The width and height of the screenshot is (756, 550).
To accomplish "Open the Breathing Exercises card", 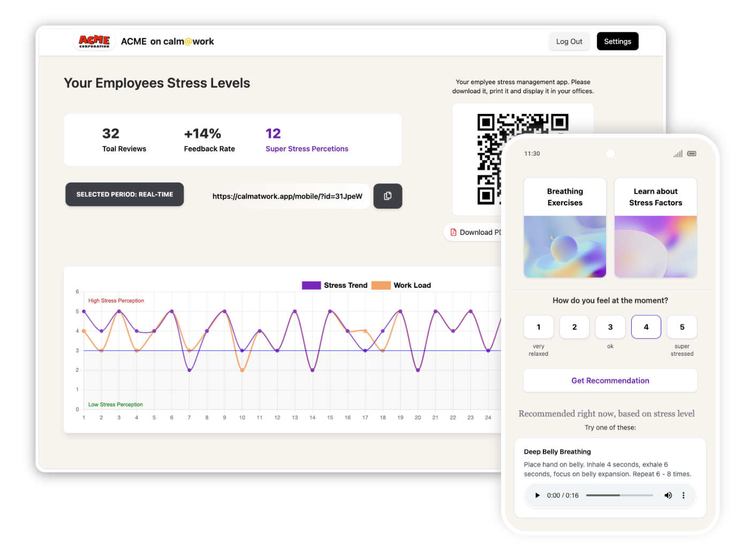I will [x=565, y=228].
